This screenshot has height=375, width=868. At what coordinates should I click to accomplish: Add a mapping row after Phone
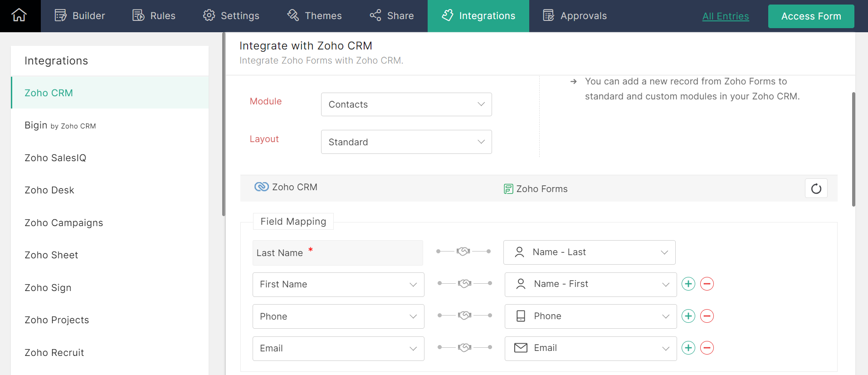(x=688, y=316)
